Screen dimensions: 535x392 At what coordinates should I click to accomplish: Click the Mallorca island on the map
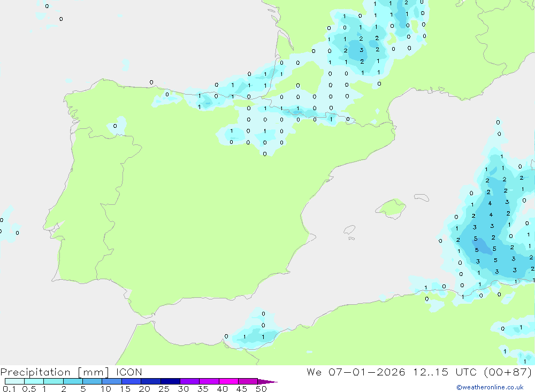(x=391, y=209)
